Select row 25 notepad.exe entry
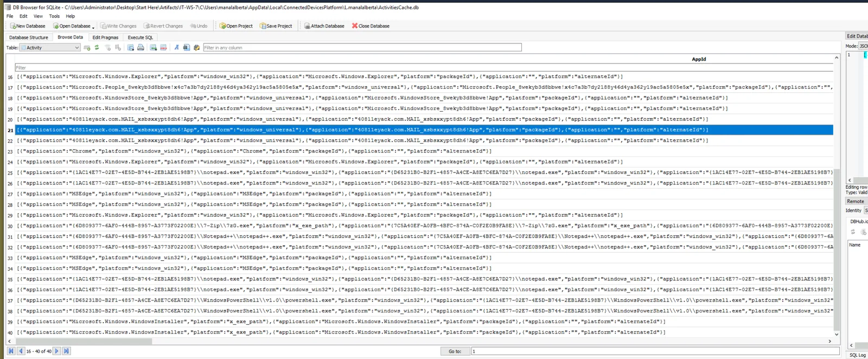This screenshot has width=868, height=359. click(424, 172)
